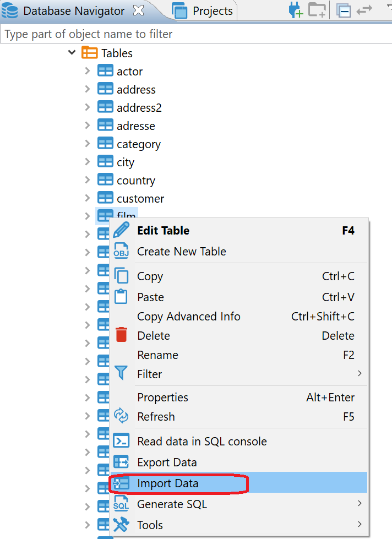Collapse the Tables node chevron

(72, 52)
